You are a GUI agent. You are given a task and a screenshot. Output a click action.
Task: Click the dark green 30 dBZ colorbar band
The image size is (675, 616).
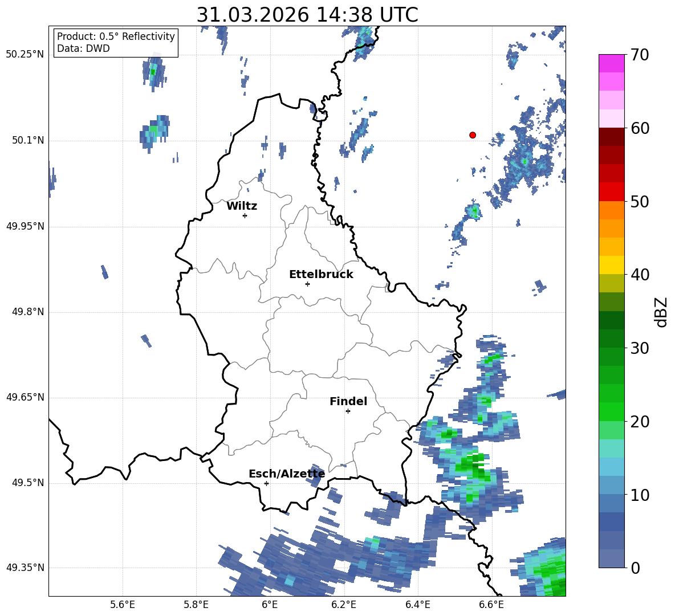[611, 338]
